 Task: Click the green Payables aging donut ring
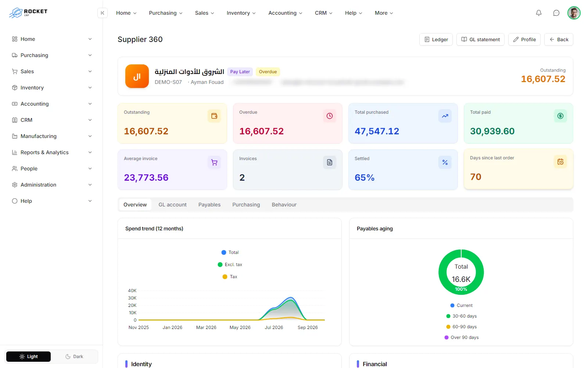[x=442, y=272]
